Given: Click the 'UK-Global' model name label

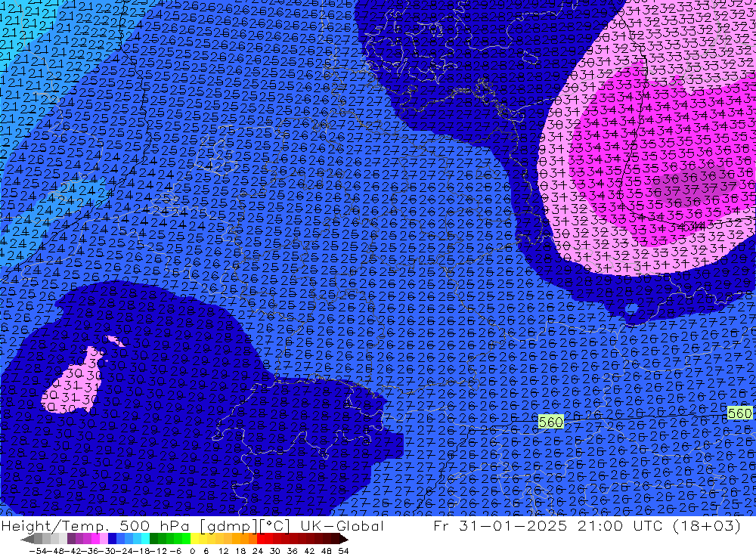Looking at the screenshot, I should coord(342,526).
